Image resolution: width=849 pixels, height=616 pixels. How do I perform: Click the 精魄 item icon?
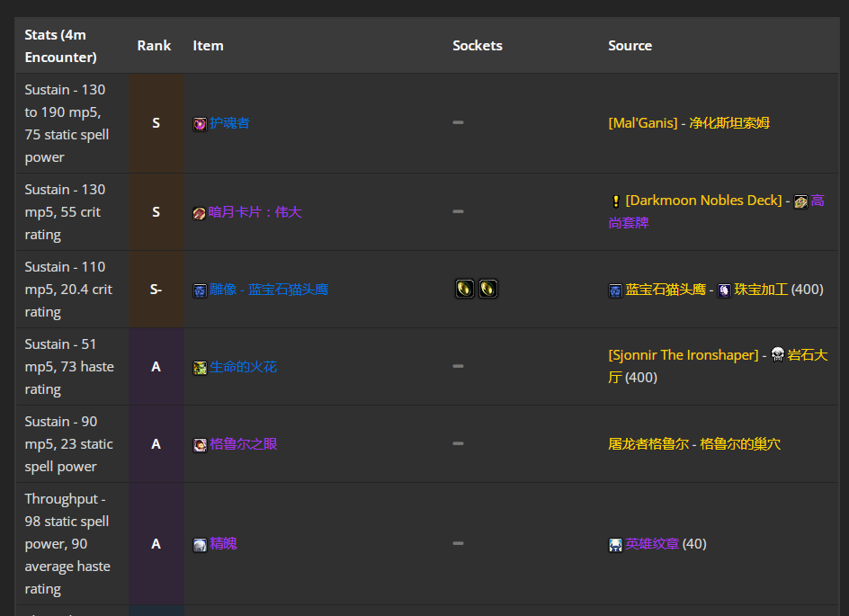pyautogui.click(x=200, y=545)
